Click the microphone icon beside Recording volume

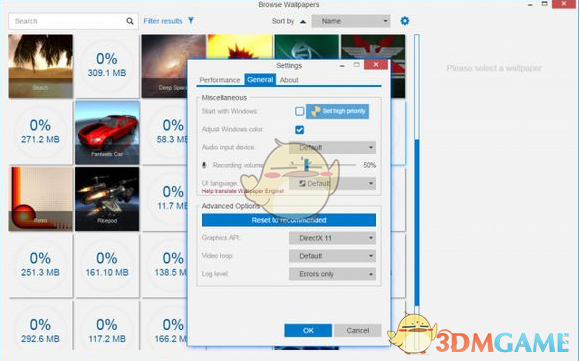[x=204, y=165]
